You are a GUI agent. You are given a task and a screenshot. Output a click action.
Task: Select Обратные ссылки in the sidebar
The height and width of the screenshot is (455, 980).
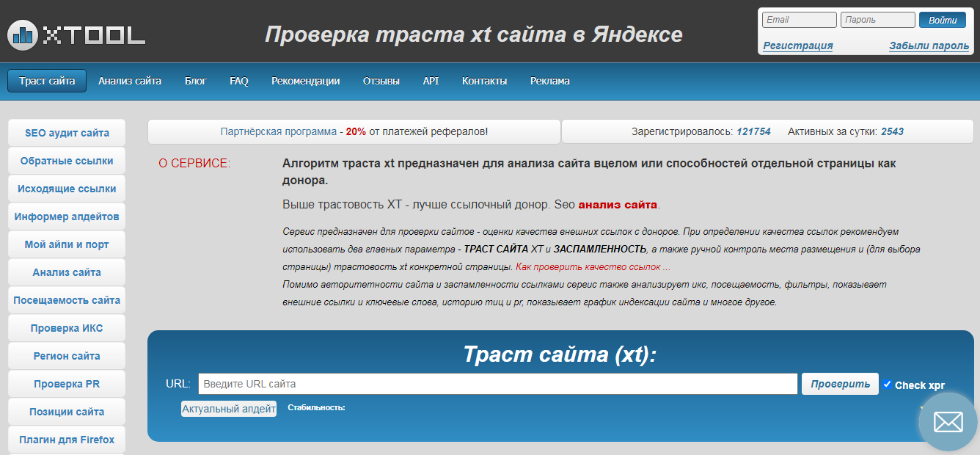coord(67,161)
